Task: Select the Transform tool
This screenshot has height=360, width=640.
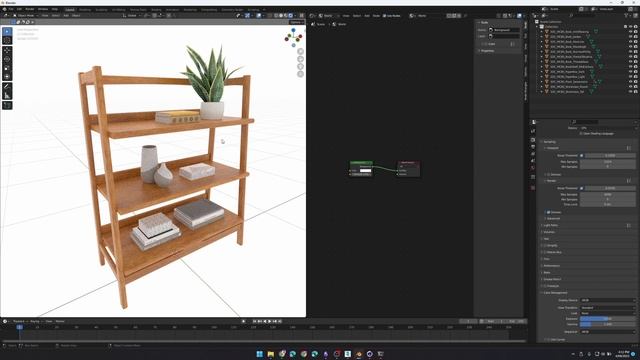Action: tap(7, 76)
